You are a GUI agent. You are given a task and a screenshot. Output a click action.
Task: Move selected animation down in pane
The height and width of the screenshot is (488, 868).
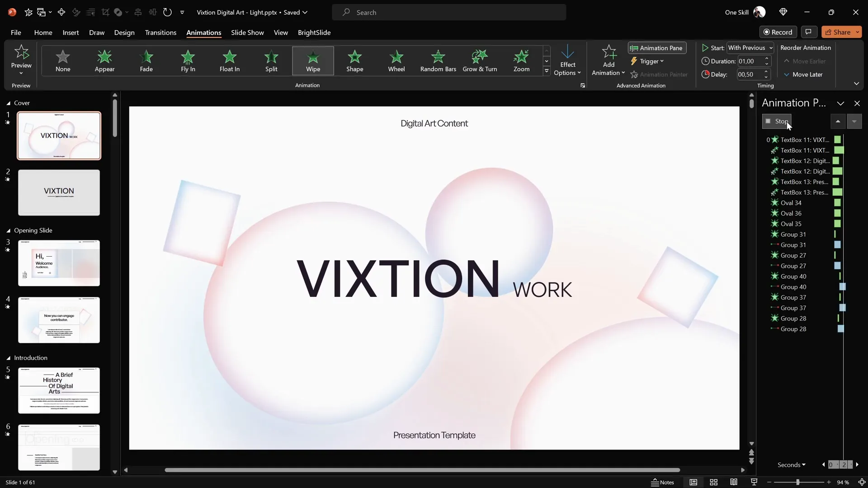point(854,121)
